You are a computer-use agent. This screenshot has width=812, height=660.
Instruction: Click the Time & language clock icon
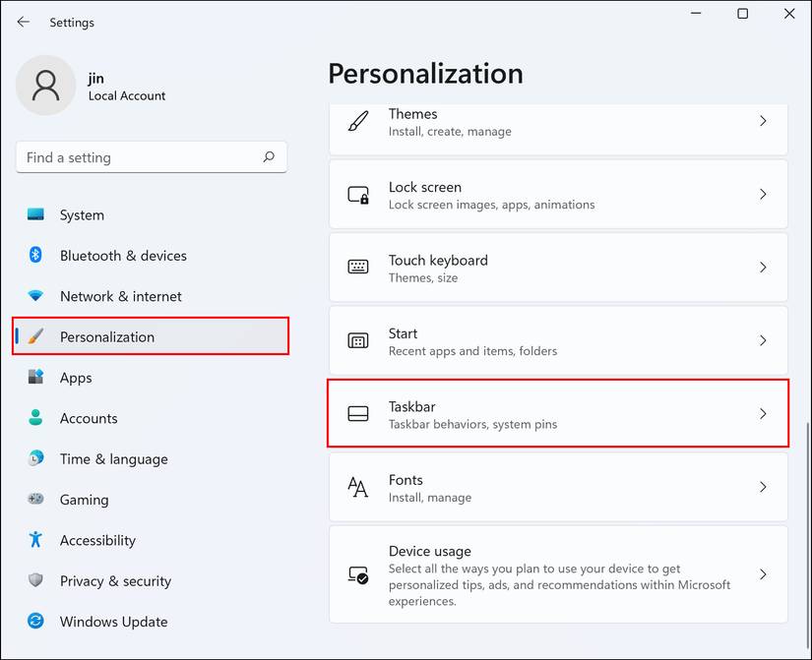[x=34, y=458]
